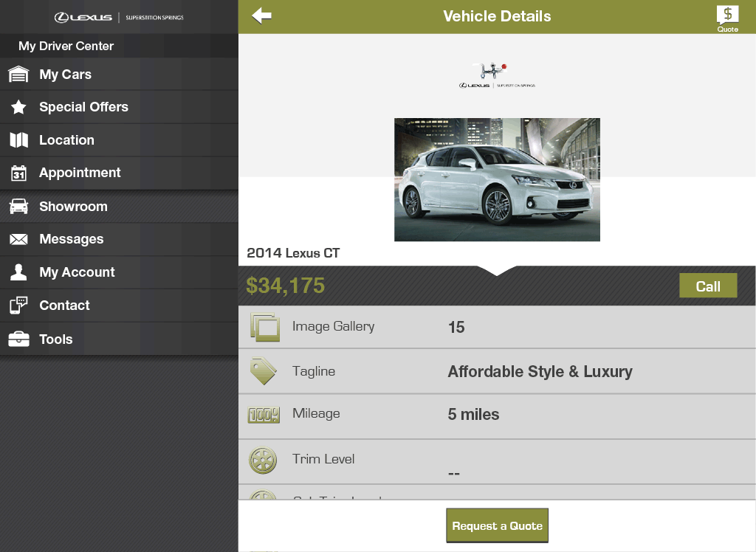Click the Mileage odometer icon

pyautogui.click(x=264, y=415)
